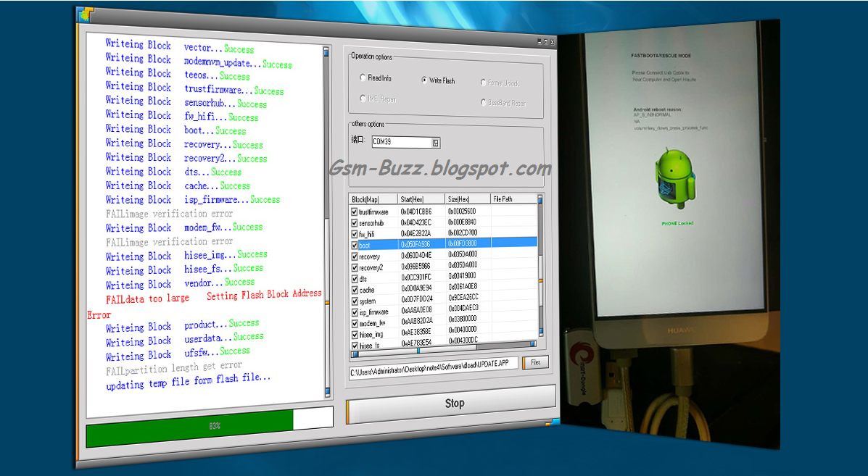Uncheck the hisee_img block checkbox
The width and height of the screenshot is (868, 476).
tap(355, 335)
